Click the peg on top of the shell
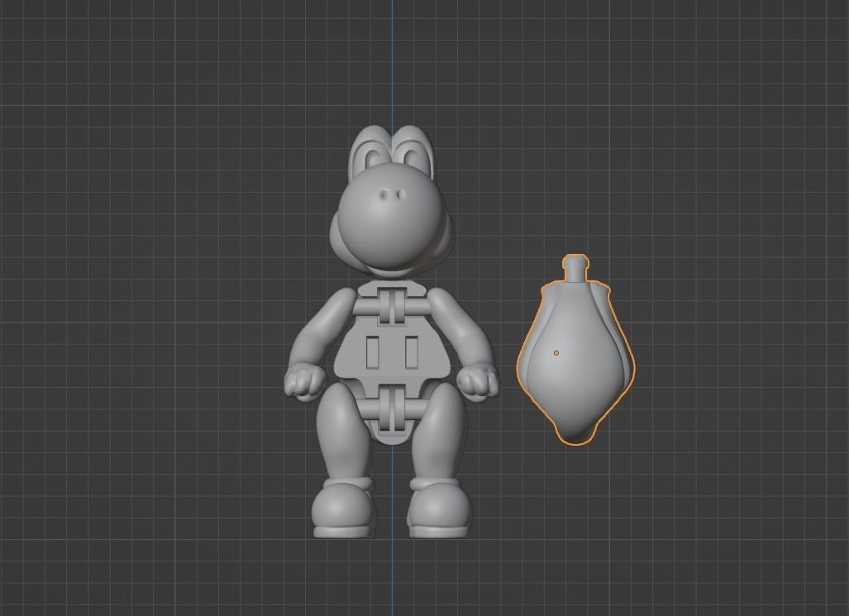This screenshot has height=616, width=849. click(575, 268)
